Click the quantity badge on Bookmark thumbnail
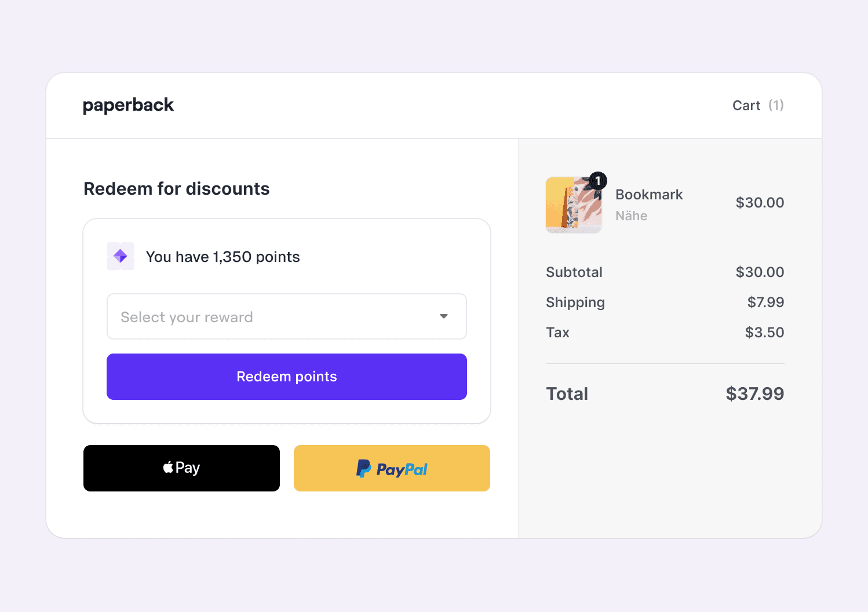Screen dimensions: 868x612 coord(597,181)
